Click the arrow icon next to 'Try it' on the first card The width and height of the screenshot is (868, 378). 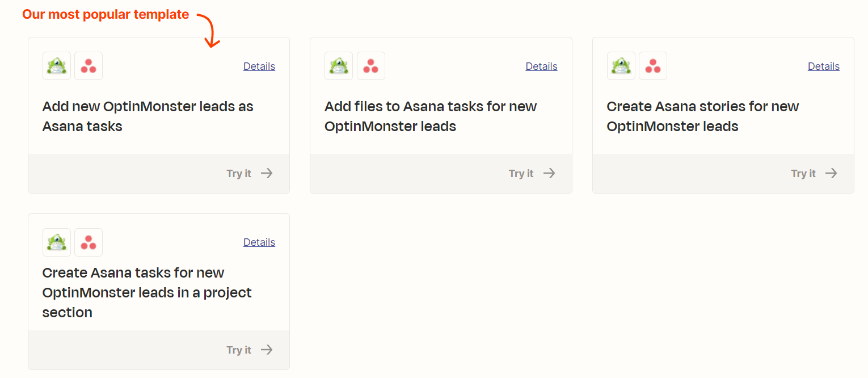(266, 173)
